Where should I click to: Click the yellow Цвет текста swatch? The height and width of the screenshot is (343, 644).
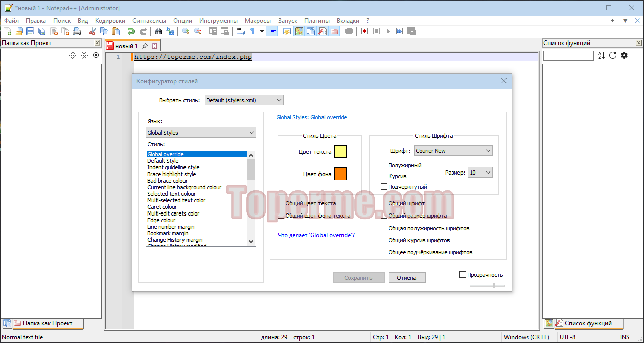(340, 152)
